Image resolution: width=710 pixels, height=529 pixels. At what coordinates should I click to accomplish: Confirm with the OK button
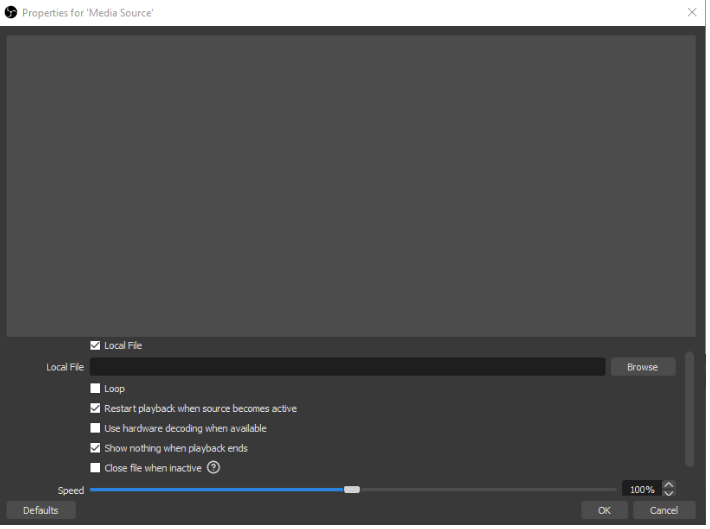click(604, 510)
